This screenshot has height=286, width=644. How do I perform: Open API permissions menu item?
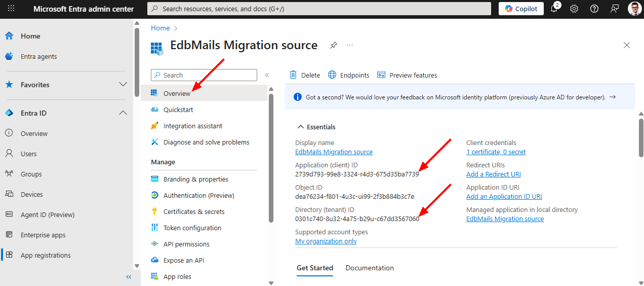[x=186, y=244]
